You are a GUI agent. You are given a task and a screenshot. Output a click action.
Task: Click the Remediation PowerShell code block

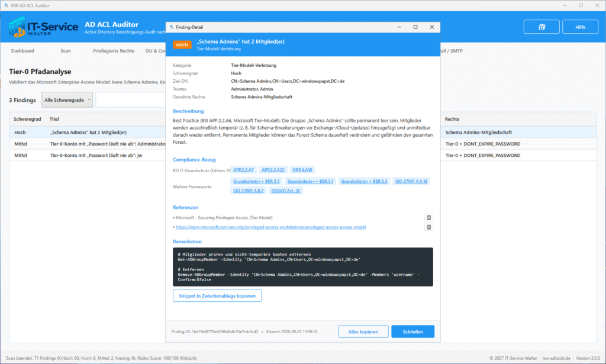(302, 267)
